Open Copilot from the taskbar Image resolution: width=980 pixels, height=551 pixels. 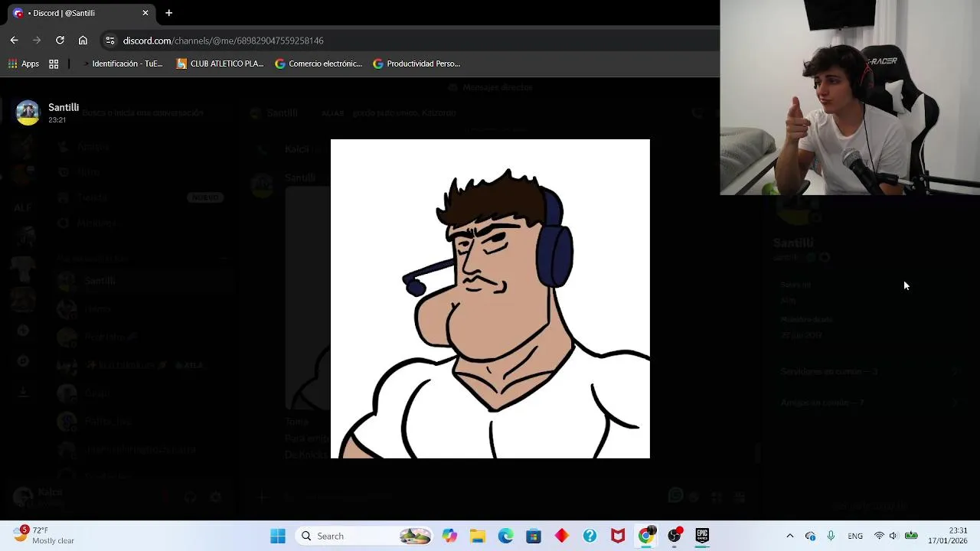pyautogui.click(x=449, y=536)
